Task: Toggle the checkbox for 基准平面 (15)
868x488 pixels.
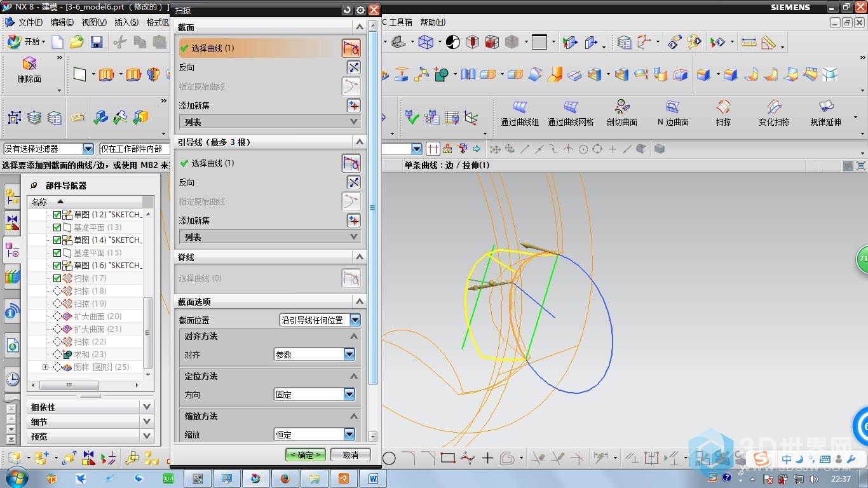Action: click(57, 253)
